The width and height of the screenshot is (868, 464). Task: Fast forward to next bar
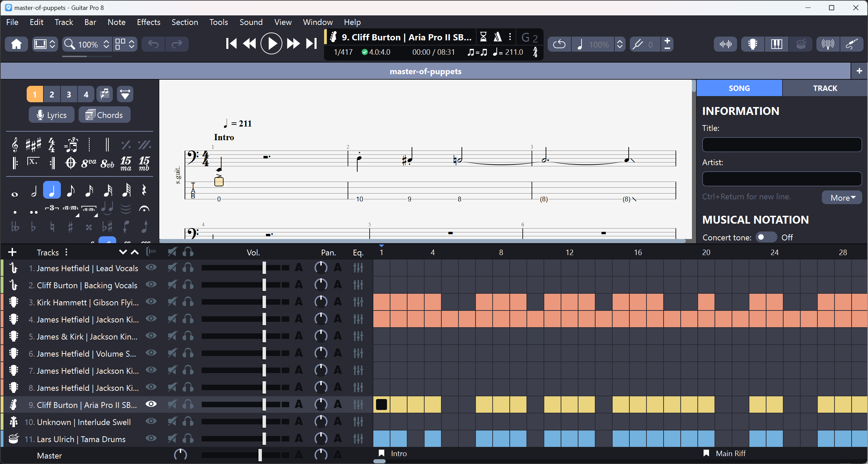293,44
